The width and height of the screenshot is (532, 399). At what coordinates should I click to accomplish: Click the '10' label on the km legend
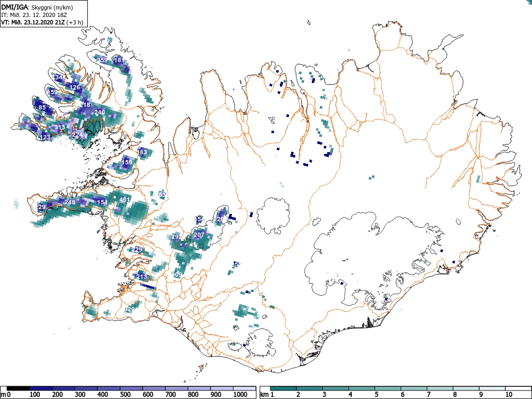tap(509, 395)
